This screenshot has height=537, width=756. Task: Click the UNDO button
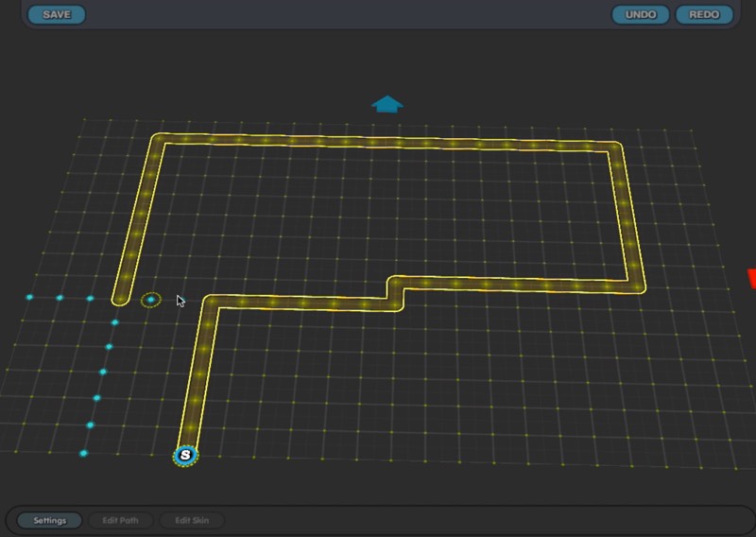pyautogui.click(x=641, y=14)
